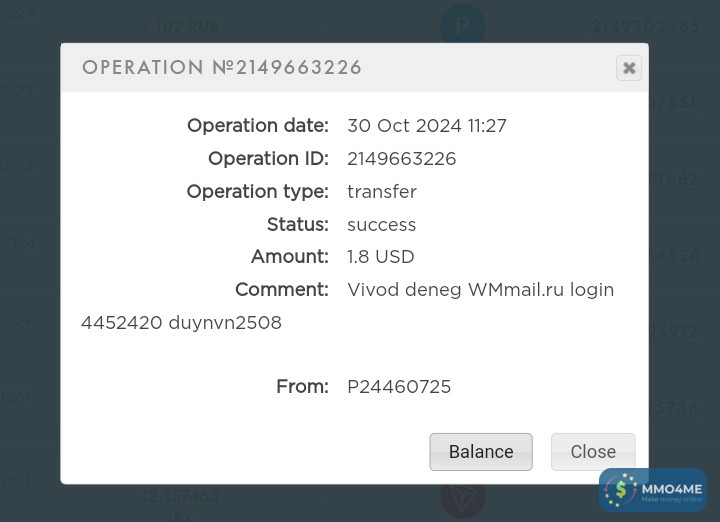Click the status value success
Image resolution: width=720 pixels, height=522 pixels.
(x=381, y=225)
